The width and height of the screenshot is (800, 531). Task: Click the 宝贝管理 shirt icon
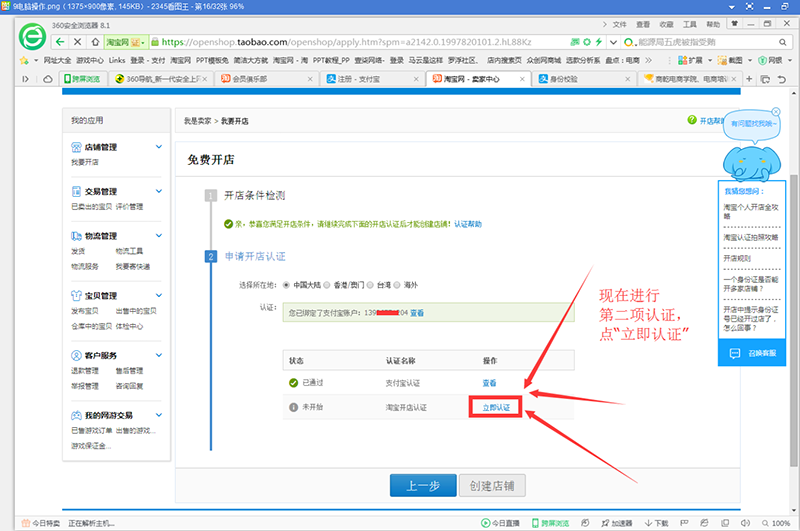tap(76, 296)
